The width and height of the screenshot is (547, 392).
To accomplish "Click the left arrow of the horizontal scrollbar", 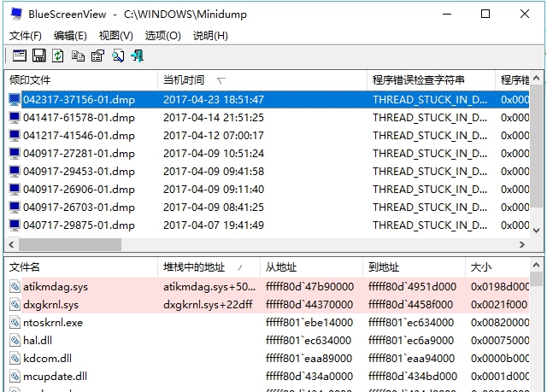I will [11, 244].
